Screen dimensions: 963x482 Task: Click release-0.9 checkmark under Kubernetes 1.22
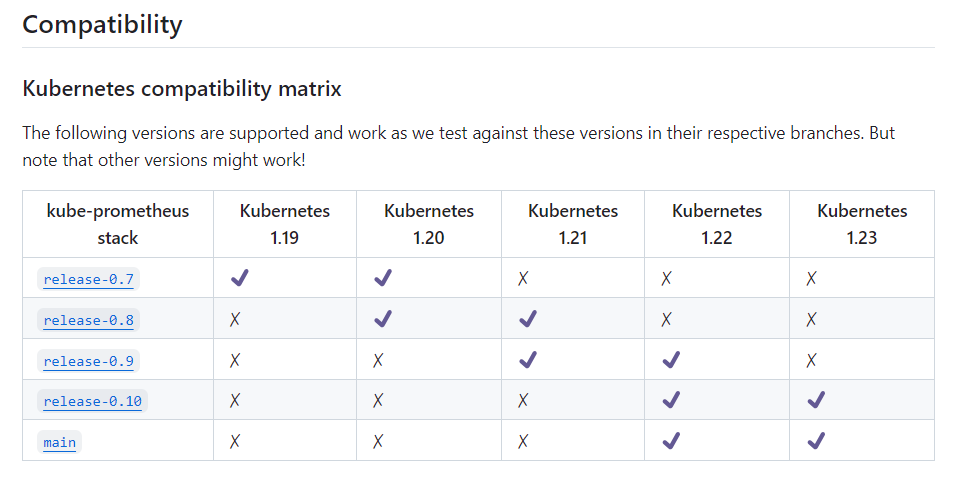(x=671, y=360)
